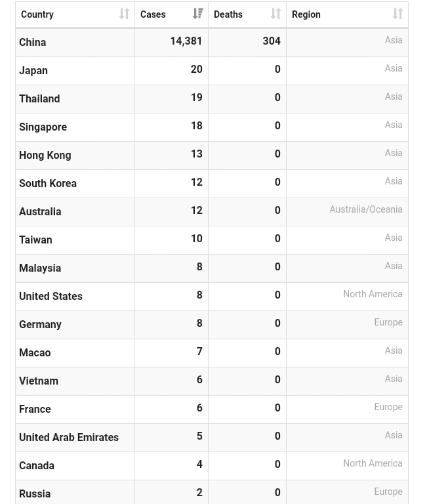Click the 304 deaths value
This screenshot has width=448, height=504.
271,41
